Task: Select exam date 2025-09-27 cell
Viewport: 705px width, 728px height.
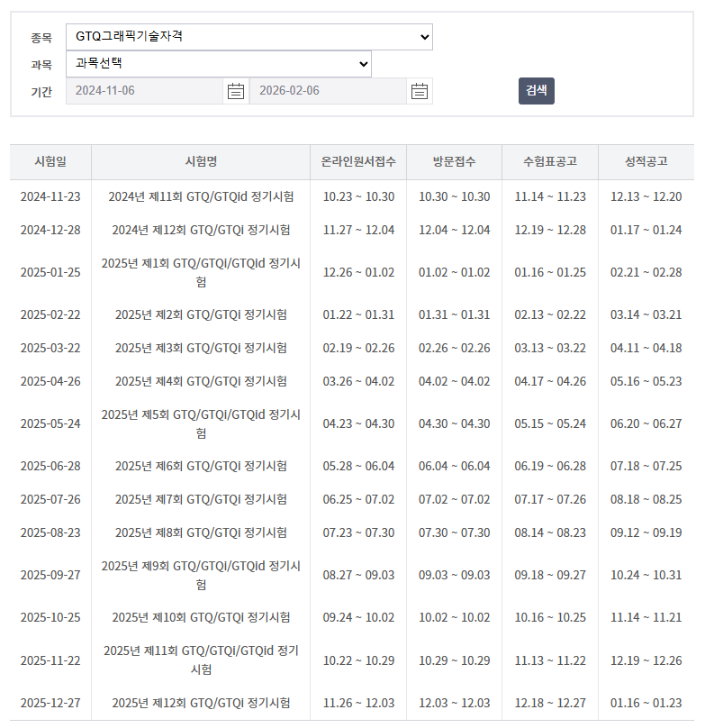Action: click(50, 575)
